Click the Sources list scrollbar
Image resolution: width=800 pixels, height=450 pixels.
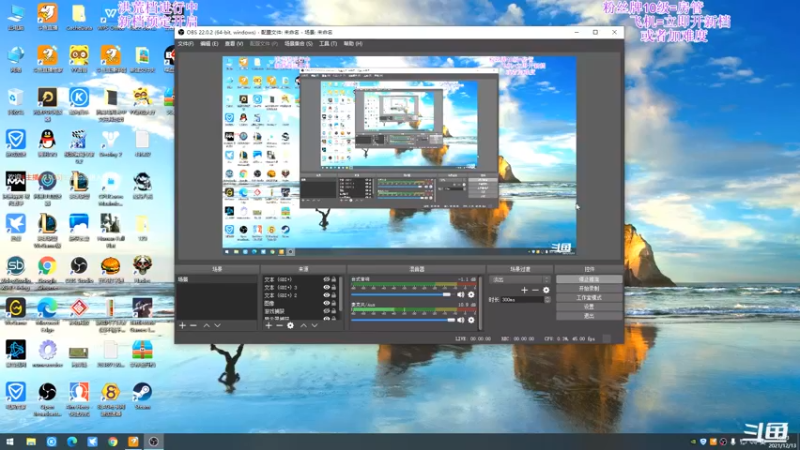(340, 296)
